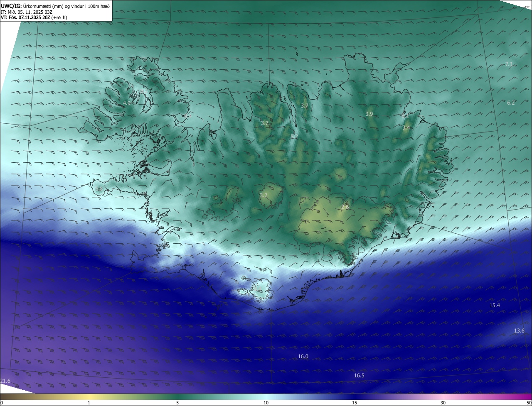Click the 3.9 value label on the map
Viewport: 532px width, 406px height.
pyautogui.click(x=369, y=114)
